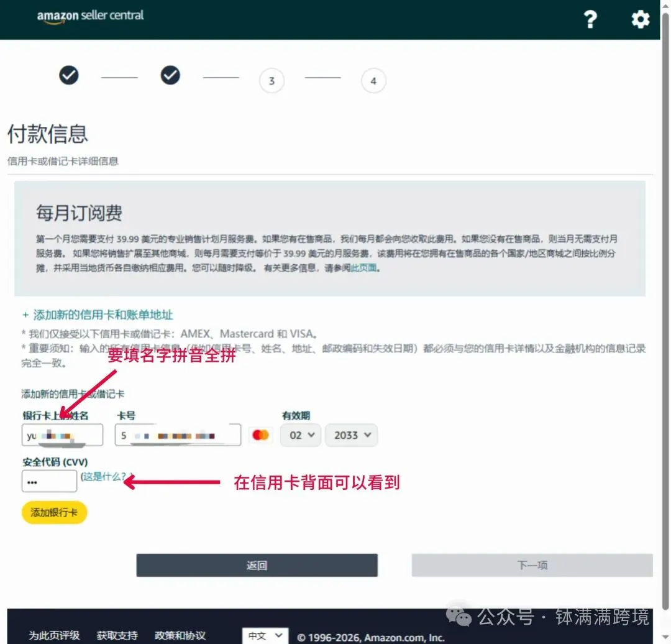Open the help question mark icon
The image size is (671, 644).
[590, 19]
